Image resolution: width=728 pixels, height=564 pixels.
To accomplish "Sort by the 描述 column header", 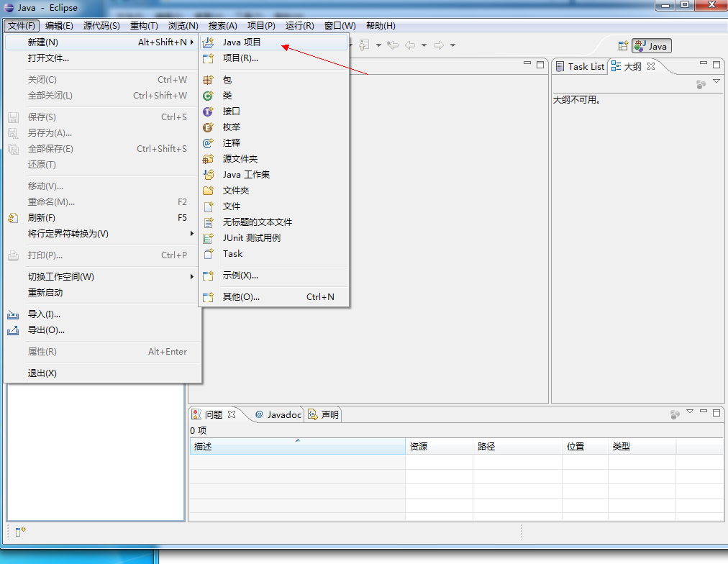I will coord(297,446).
